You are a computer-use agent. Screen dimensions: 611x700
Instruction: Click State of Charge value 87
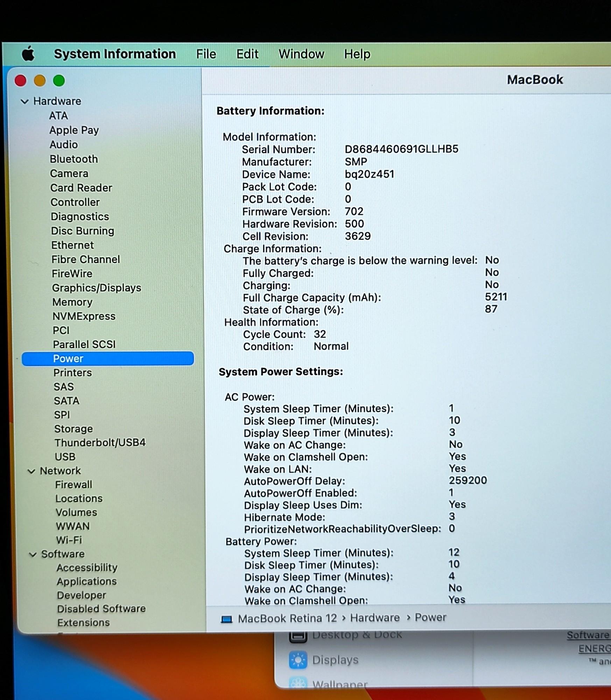pyautogui.click(x=491, y=309)
